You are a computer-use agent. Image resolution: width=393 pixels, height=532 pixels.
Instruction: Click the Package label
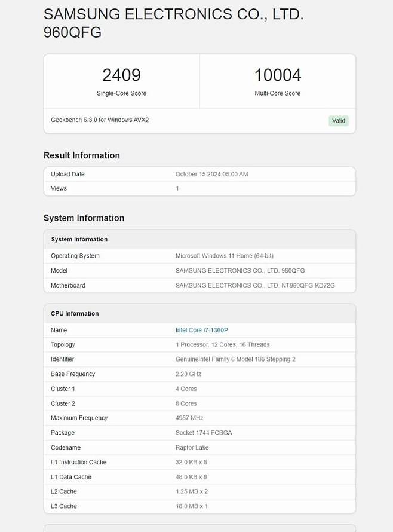tap(62, 433)
